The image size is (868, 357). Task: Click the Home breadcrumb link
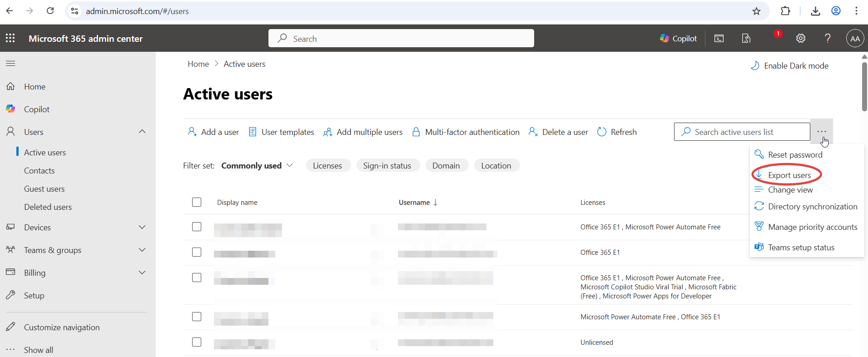click(x=198, y=64)
